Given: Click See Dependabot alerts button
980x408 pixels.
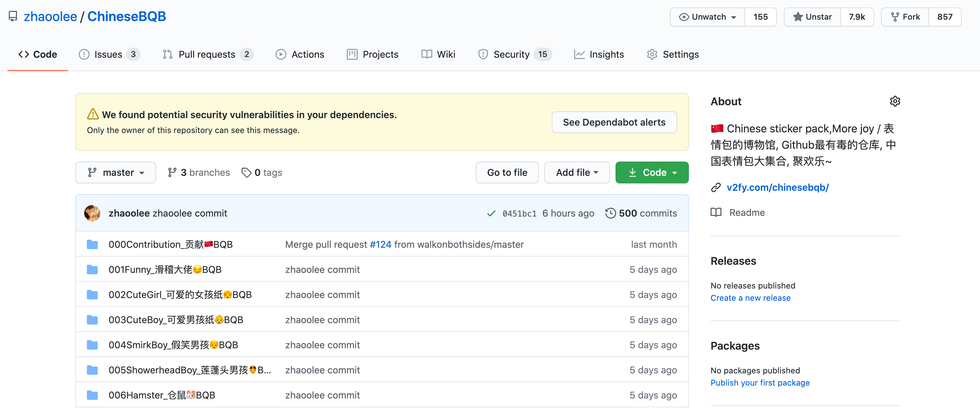Looking at the screenshot, I should [614, 122].
